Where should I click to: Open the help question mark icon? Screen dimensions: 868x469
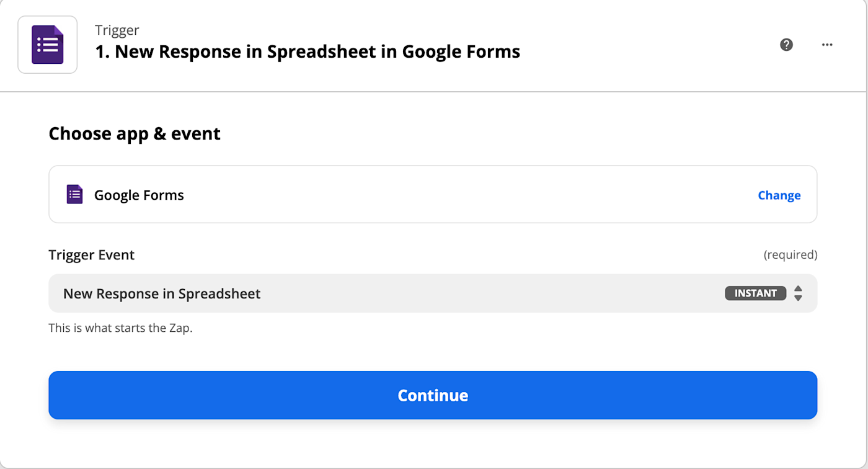coord(786,45)
